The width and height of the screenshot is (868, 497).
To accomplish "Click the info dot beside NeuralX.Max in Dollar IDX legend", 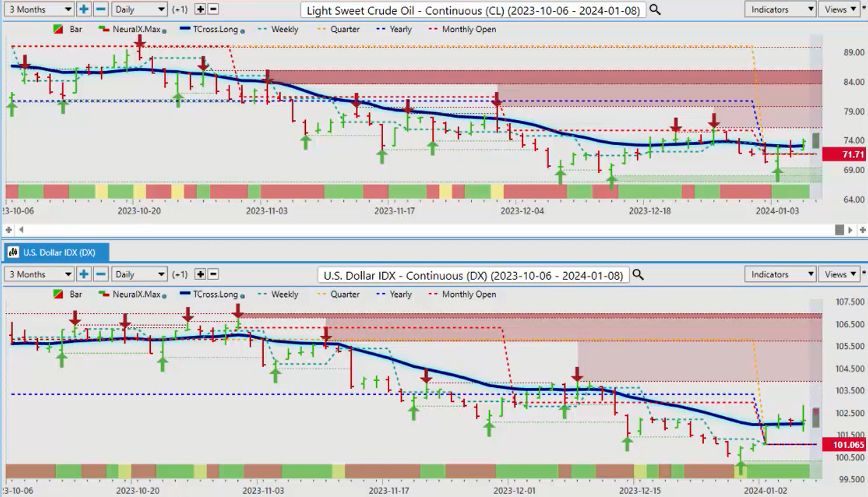I will [x=164, y=296].
